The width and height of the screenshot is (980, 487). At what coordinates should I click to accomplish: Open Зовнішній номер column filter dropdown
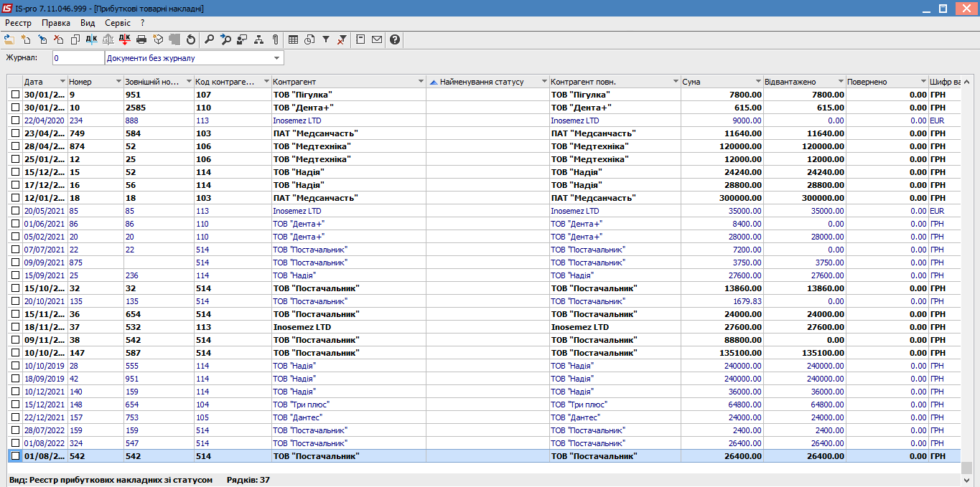(x=189, y=82)
